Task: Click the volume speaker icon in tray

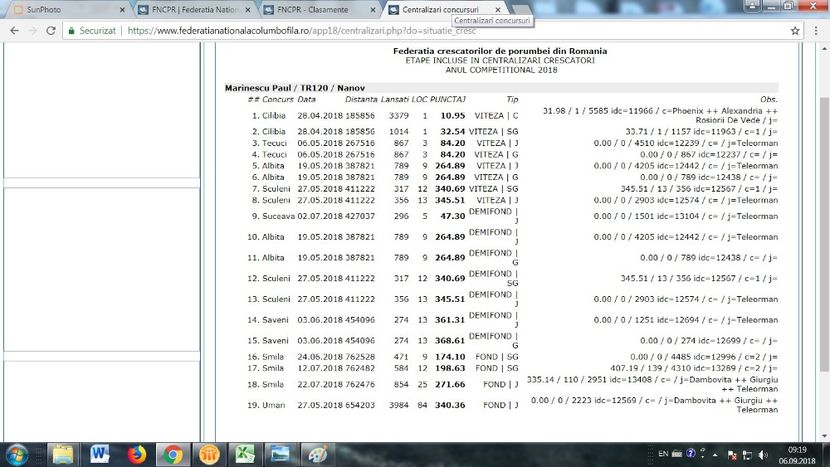Action: pyautogui.click(x=763, y=453)
